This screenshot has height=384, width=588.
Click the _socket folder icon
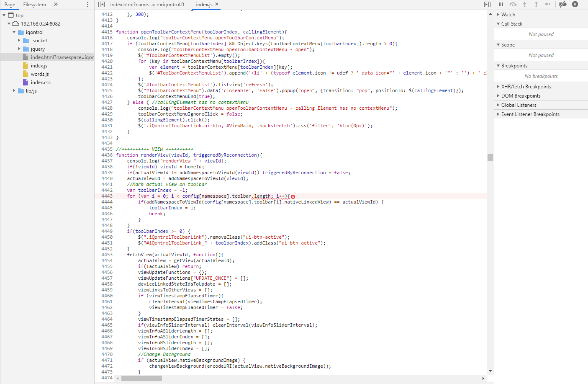pyautogui.click(x=26, y=40)
